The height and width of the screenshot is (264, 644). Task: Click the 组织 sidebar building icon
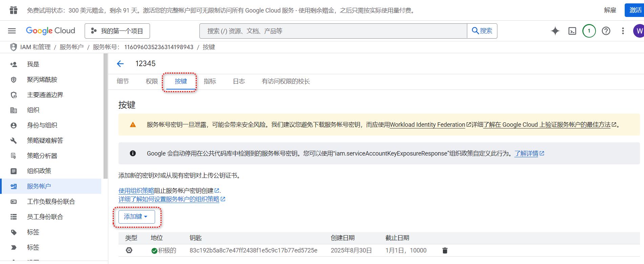click(14, 110)
